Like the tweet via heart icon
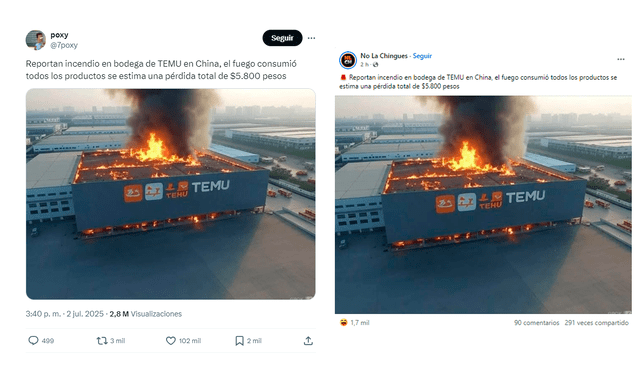Viewport: 640px width, 377px height. click(x=171, y=340)
